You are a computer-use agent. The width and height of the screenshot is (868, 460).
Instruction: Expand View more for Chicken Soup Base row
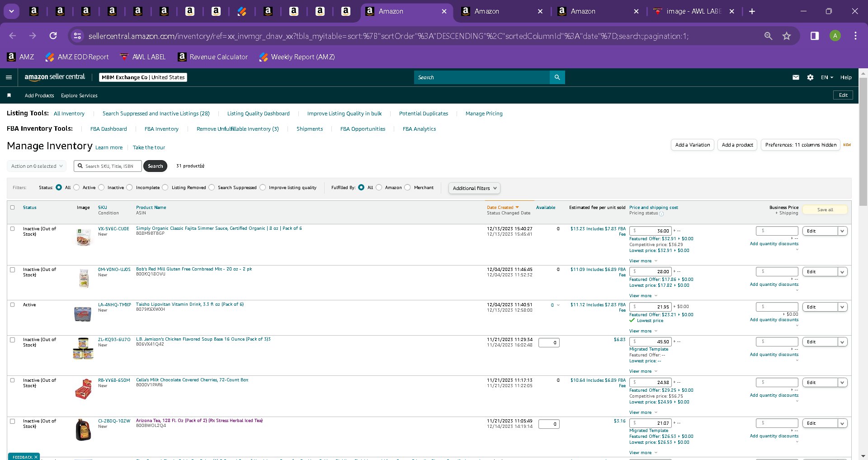click(x=643, y=371)
